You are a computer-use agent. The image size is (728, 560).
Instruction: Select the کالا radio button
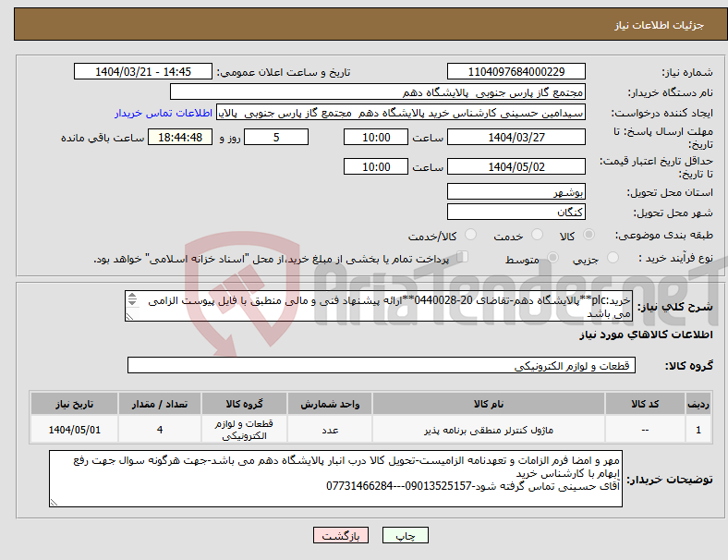pyautogui.click(x=588, y=235)
